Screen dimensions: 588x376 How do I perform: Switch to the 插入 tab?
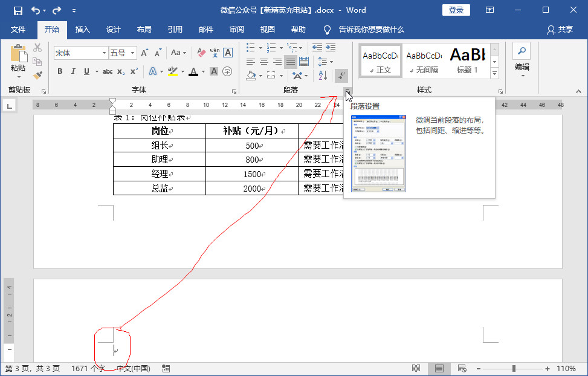click(83, 29)
